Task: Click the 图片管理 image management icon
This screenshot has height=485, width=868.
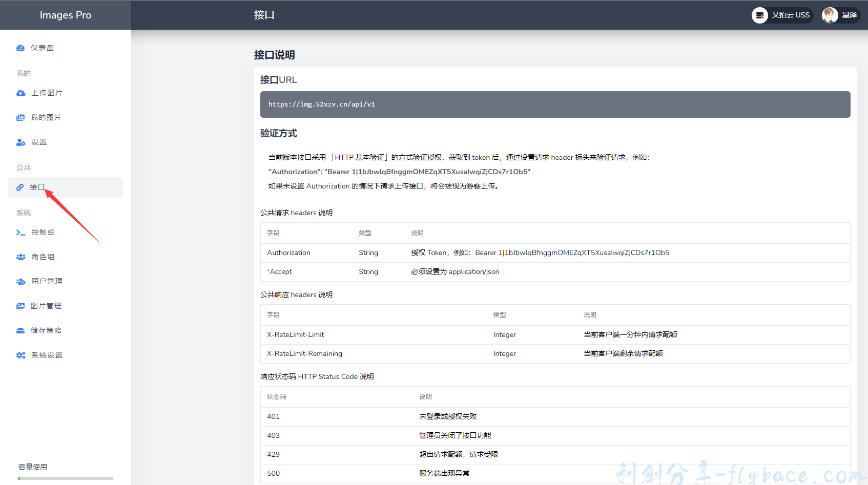Action: [x=20, y=306]
